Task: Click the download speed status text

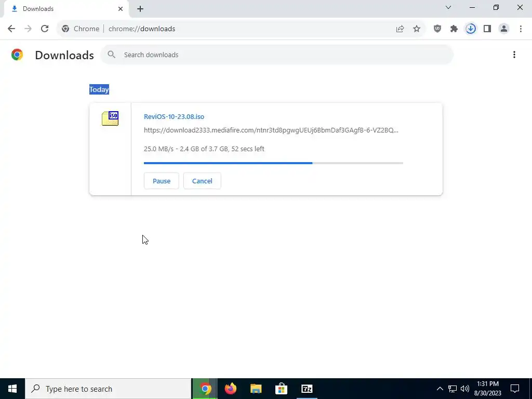Action: pos(204,149)
